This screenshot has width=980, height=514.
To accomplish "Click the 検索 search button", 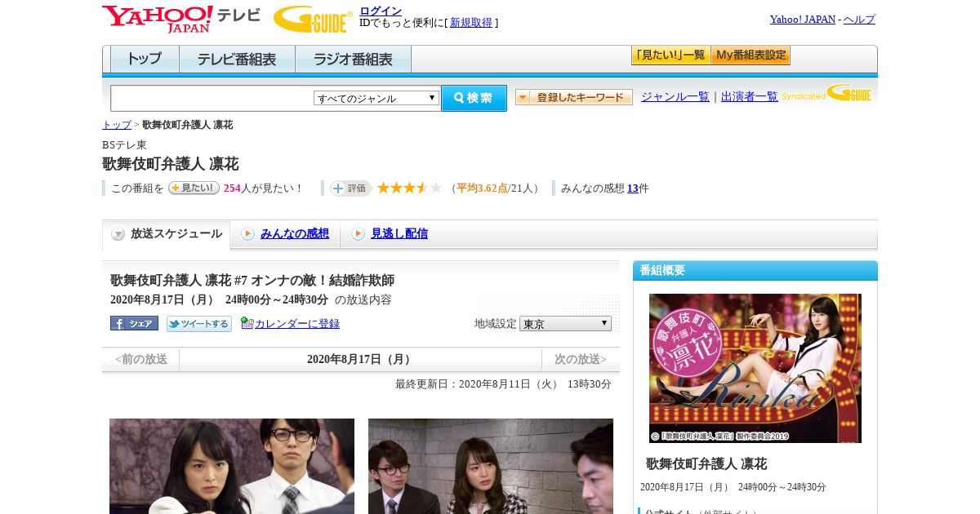I will point(474,98).
